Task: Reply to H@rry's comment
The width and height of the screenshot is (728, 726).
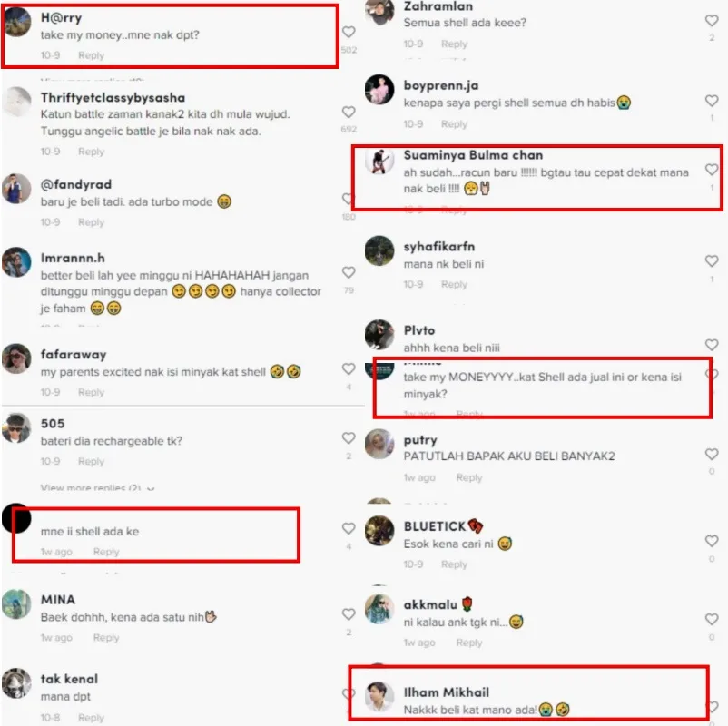Action: tap(91, 55)
